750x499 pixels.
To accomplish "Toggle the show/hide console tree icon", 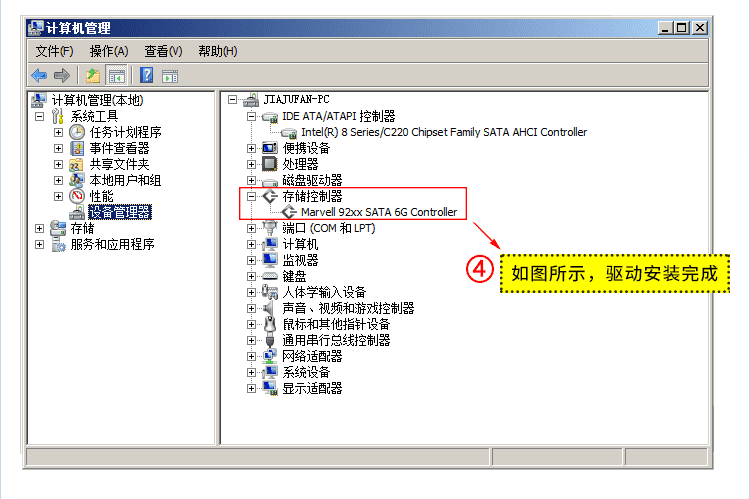I will 117,76.
